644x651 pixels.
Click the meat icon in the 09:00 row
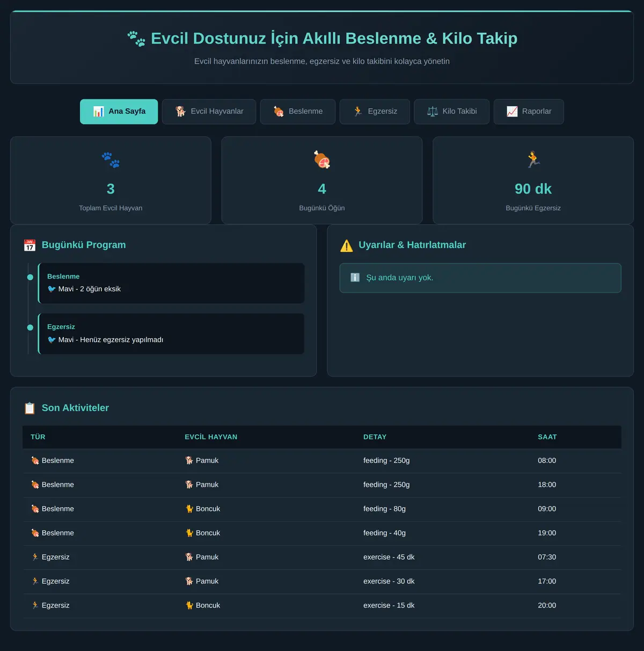[35, 509]
